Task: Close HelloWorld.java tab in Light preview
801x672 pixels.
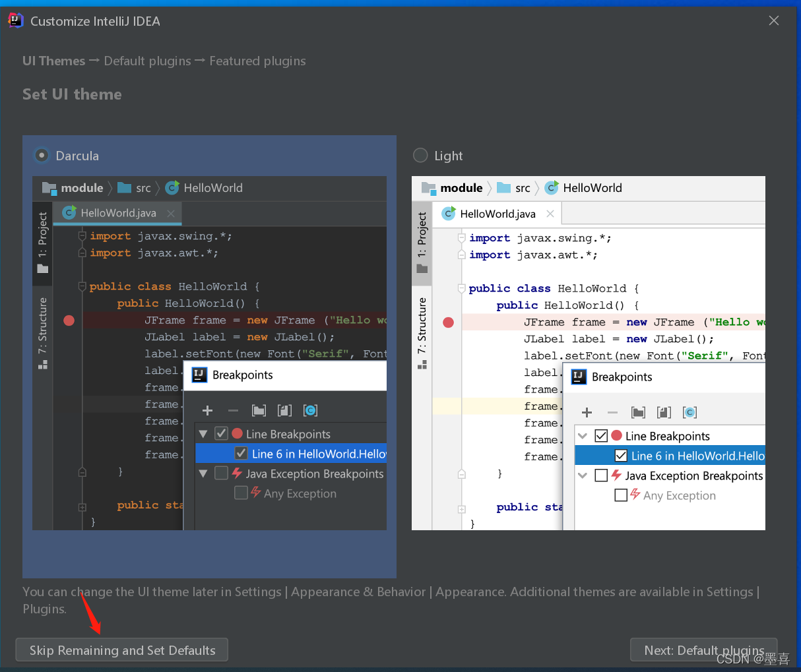Action: point(550,214)
